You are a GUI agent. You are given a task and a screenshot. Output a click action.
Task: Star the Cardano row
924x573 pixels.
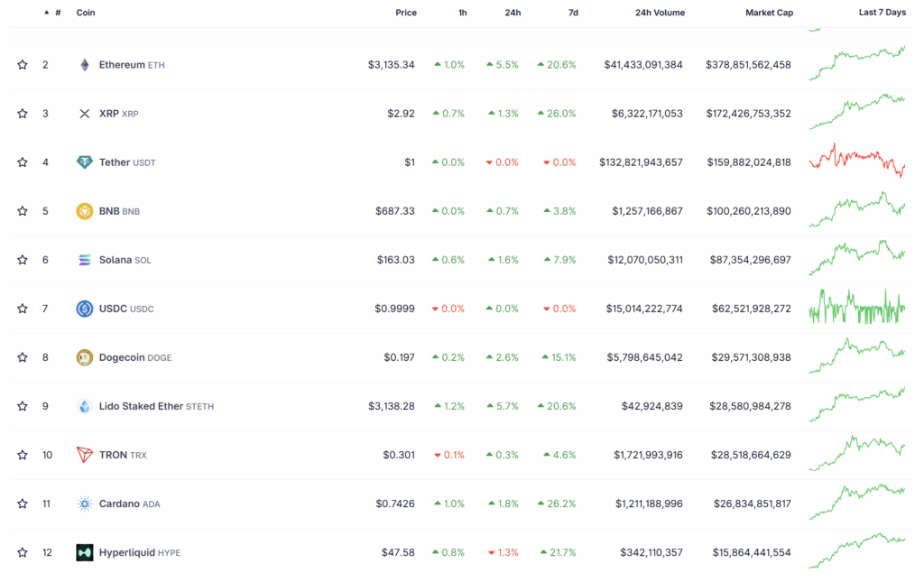(23, 504)
